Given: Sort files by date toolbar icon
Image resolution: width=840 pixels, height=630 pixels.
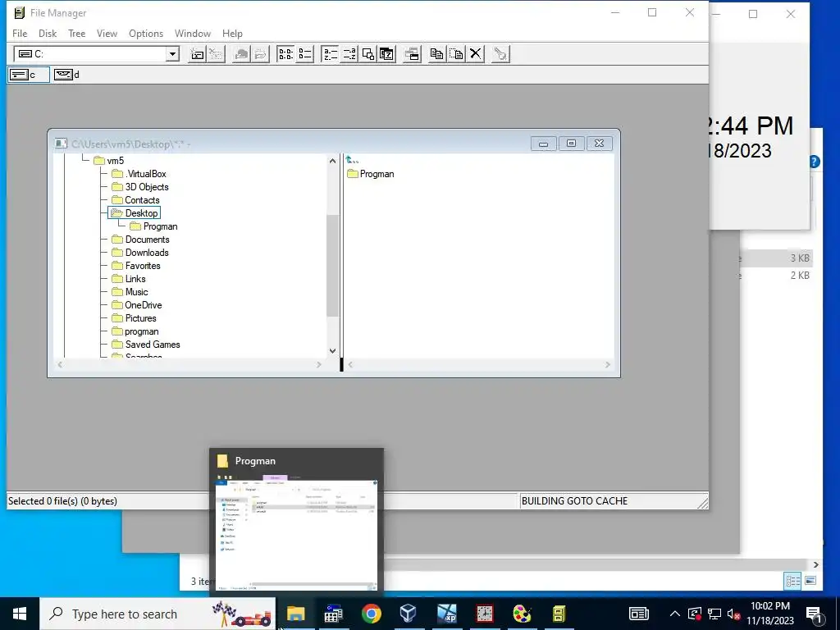Looking at the screenshot, I should (386, 54).
